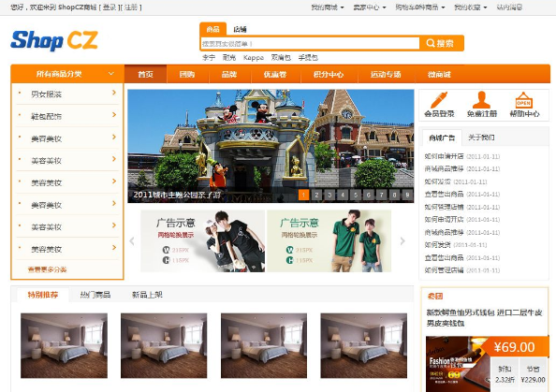Select the 特别推荐 tab
The height and width of the screenshot is (392, 556).
pos(43,295)
